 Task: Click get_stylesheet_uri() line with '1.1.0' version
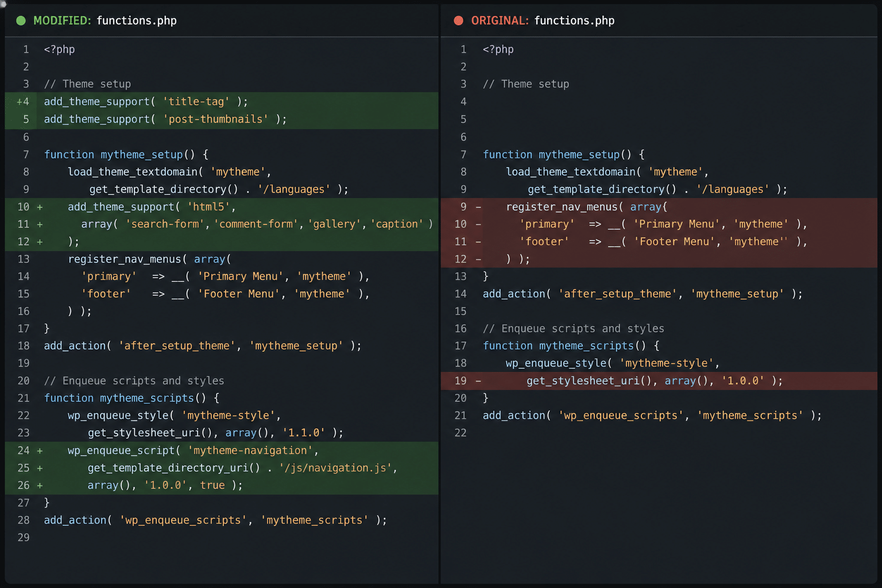coord(216,433)
